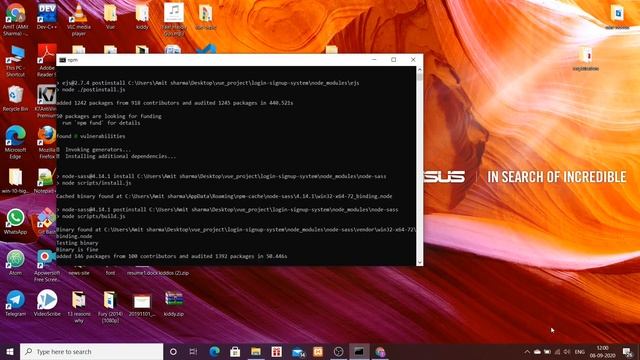Viewport: 640px width, 360px height.
Task: Open the Mail app on the taskbar
Action: 298,352
